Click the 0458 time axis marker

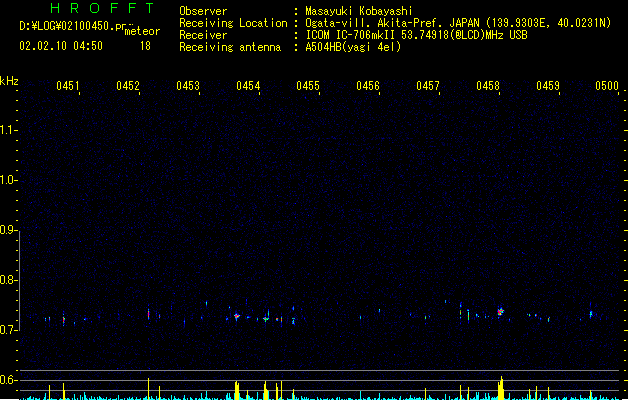pyautogui.click(x=488, y=86)
